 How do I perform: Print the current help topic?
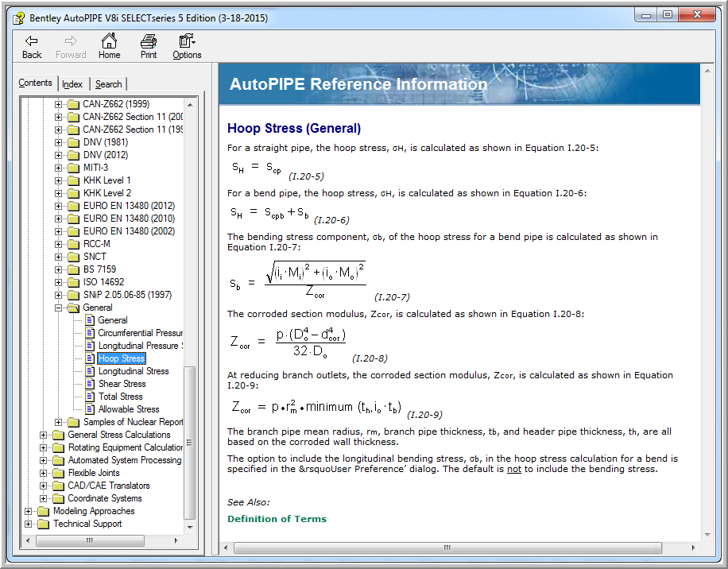tap(149, 41)
